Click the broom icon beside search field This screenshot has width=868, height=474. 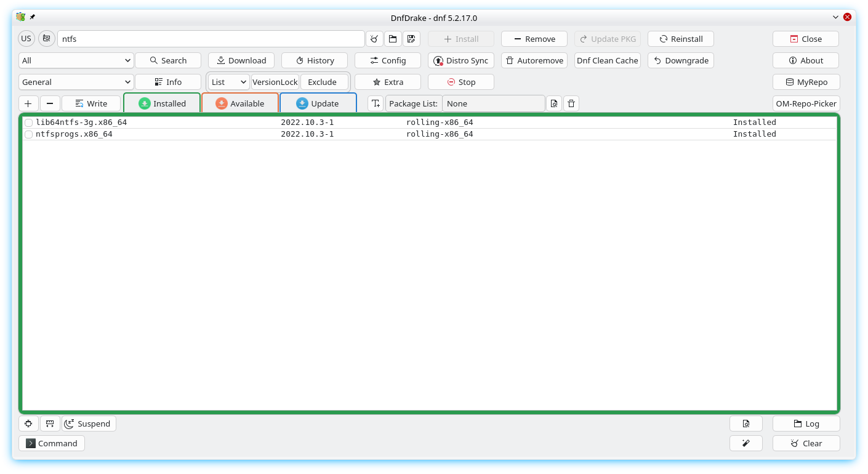pyautogui.click(x=374, y=39)
